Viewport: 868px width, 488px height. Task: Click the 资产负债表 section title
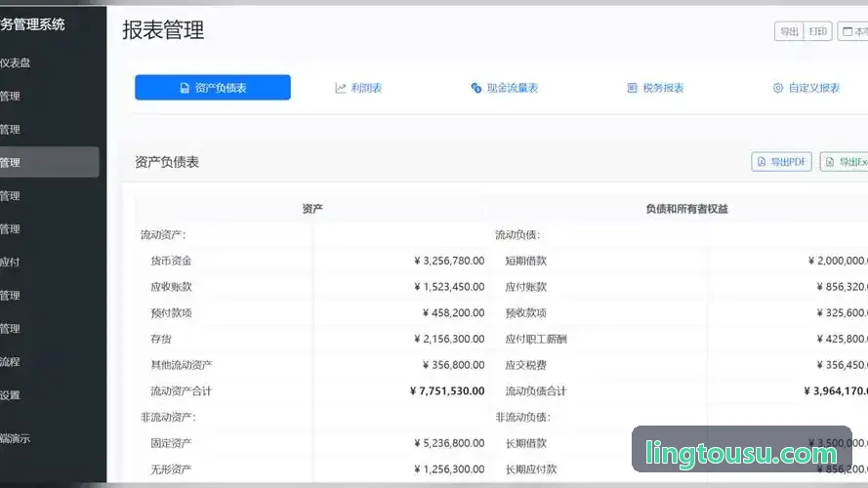[167, 162]
